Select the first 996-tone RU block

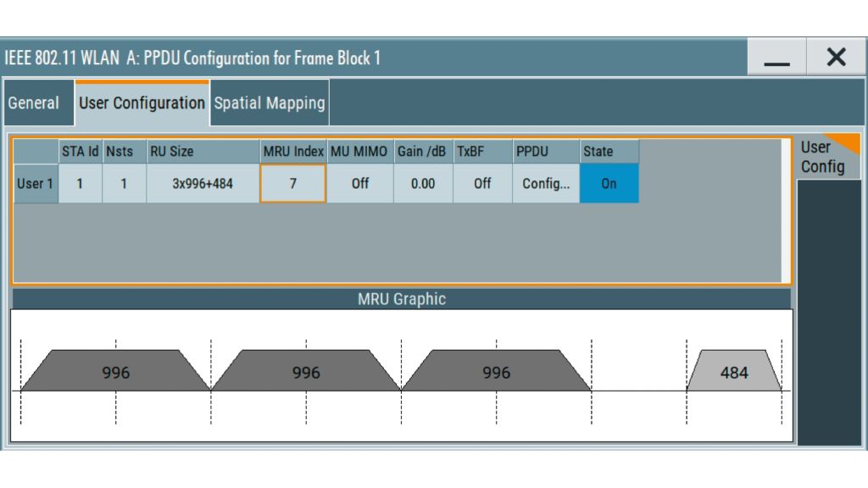[x=116, y=372]
